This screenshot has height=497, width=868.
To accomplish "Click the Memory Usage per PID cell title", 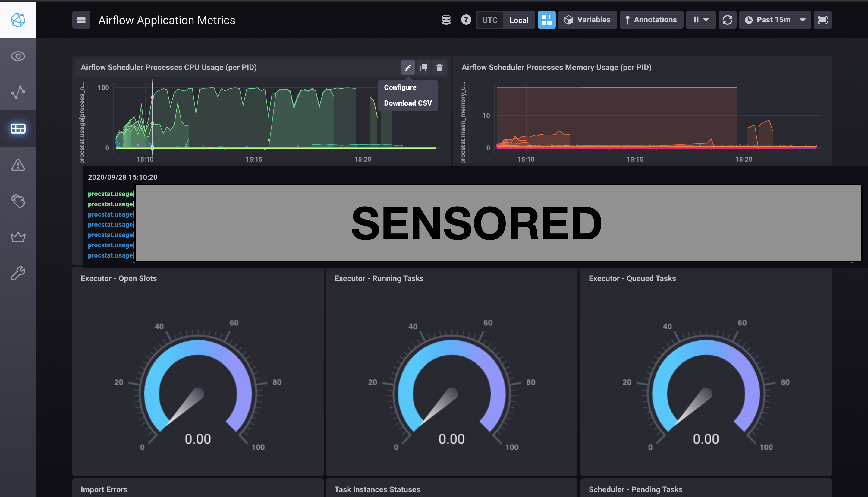I will 556,67.
